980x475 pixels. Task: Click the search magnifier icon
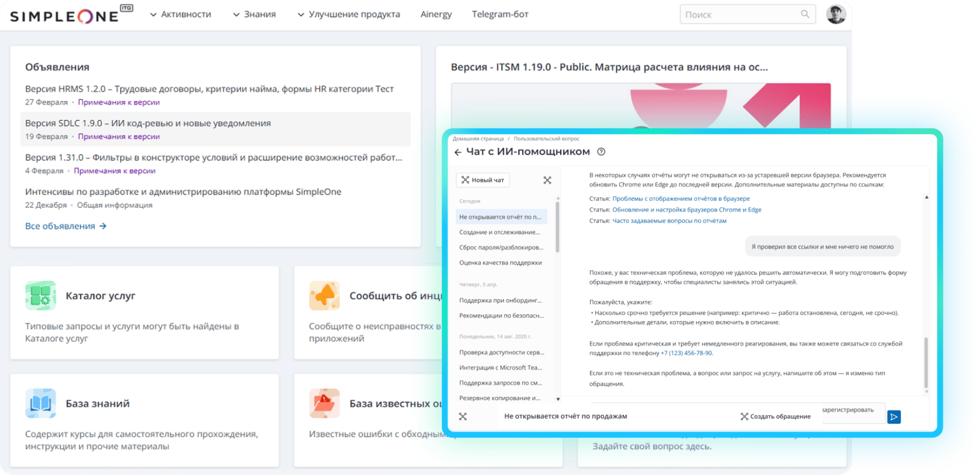(x=805, y=14)
